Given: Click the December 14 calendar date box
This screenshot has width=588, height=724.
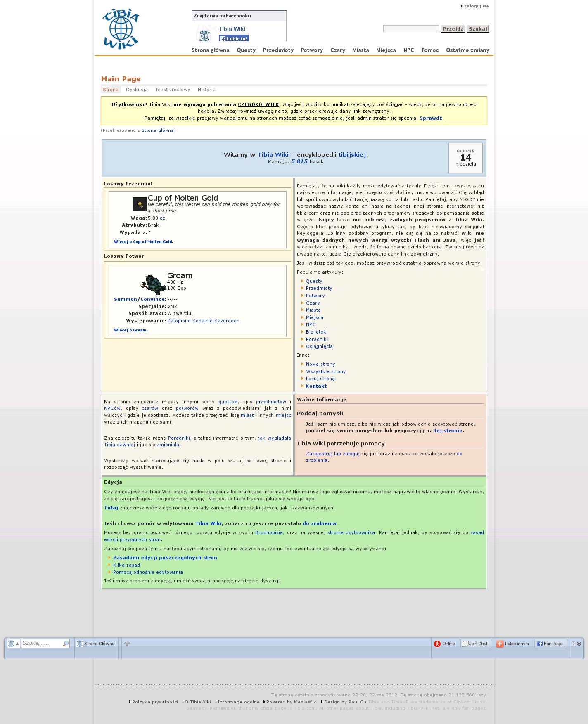Looking at the screenshot, I should tap(465, 158).
